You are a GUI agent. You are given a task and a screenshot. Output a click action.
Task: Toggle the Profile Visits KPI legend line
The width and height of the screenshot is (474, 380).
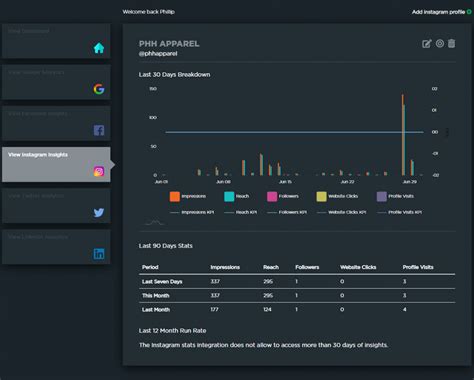(399, 212)
